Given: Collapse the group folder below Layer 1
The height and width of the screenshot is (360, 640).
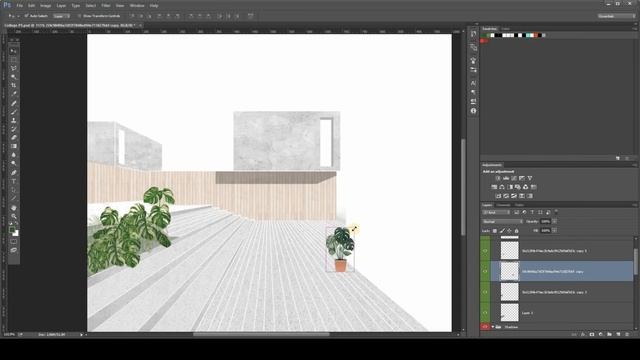Looking at the screenshot, I should pyautogui.click(x=493, y=327).
